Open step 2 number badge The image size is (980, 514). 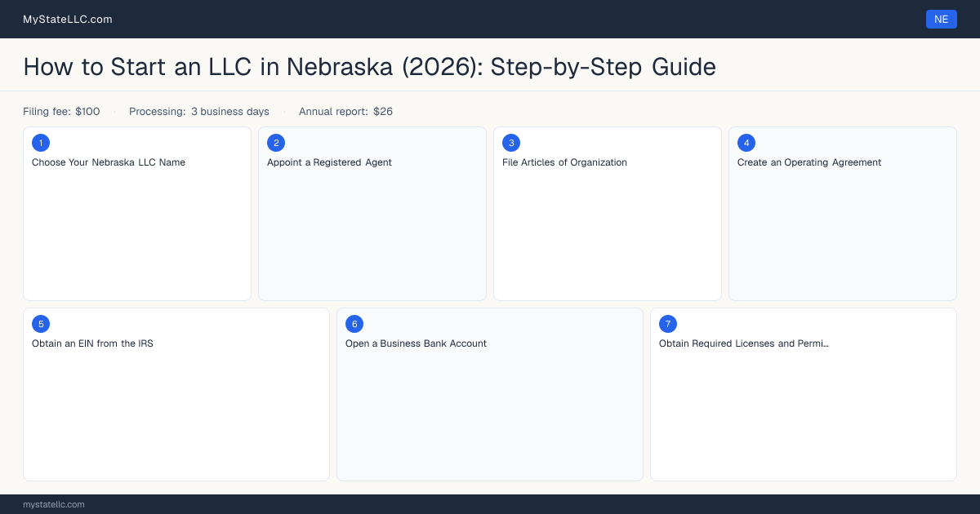click(276, 143)
